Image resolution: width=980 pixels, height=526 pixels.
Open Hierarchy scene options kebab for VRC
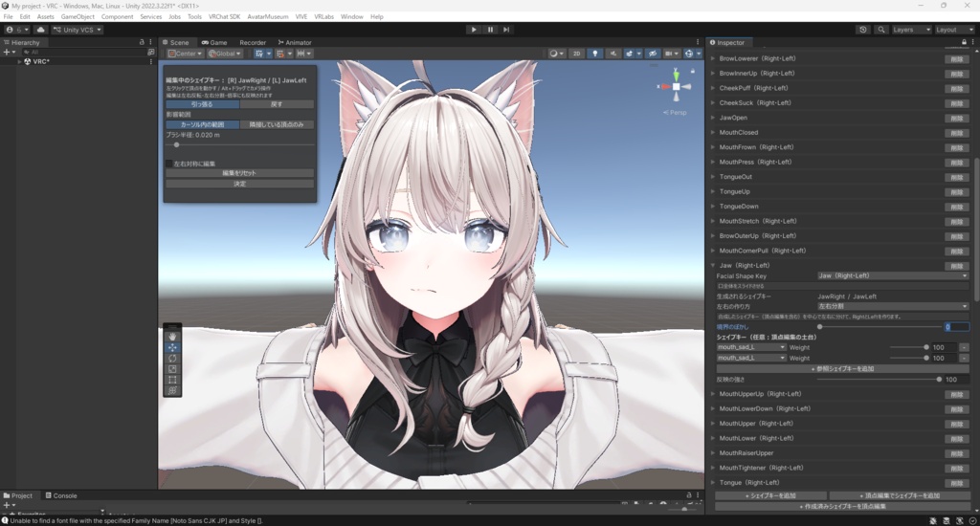(151, 62)
